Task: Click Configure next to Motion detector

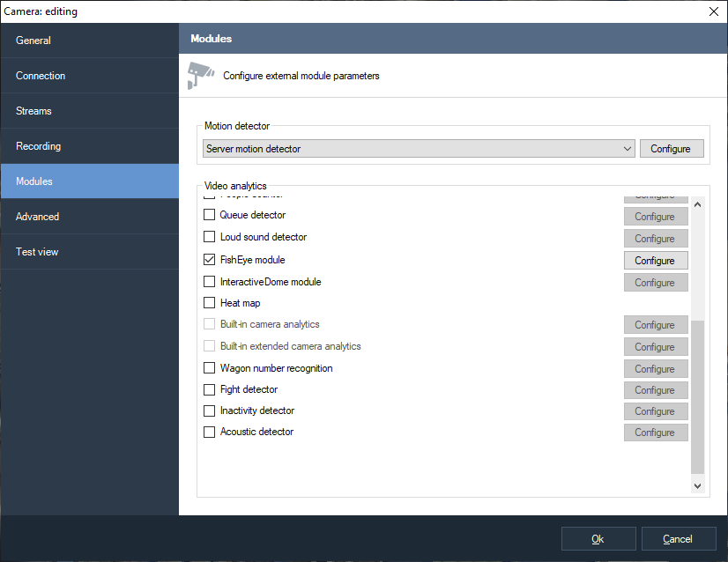Action: click(x=671, y=149)
